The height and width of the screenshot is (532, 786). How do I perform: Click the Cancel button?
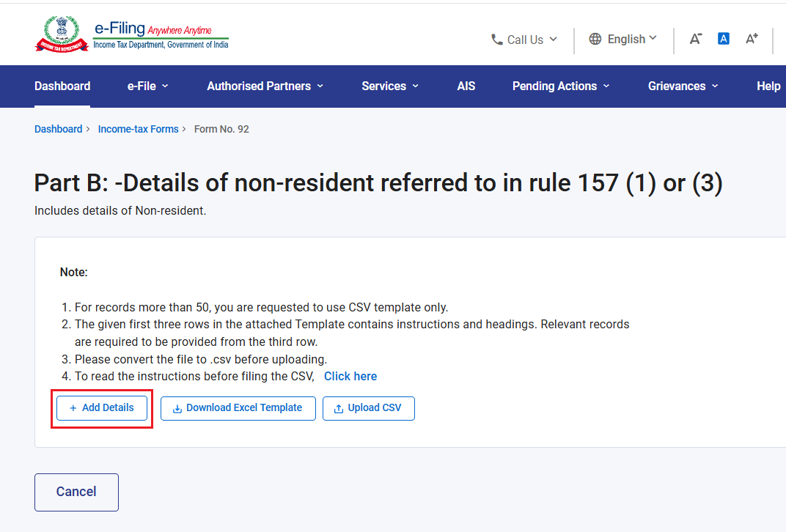tap(77, 492)
